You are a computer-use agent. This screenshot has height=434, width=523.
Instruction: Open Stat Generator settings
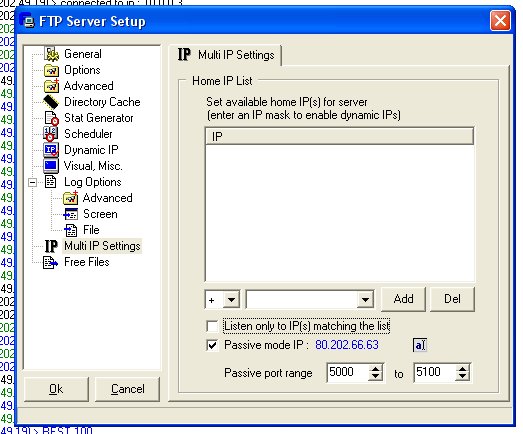pyautogui.click(x=99, y=118)
